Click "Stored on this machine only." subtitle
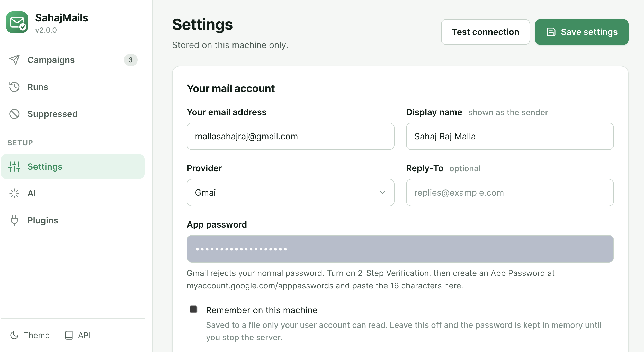 (x=230, y=45)
